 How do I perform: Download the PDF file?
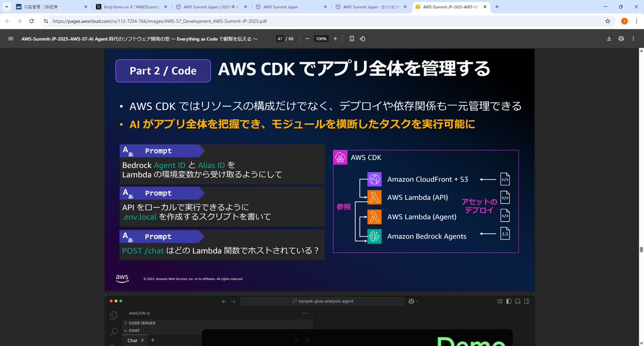tap(609, 39)
